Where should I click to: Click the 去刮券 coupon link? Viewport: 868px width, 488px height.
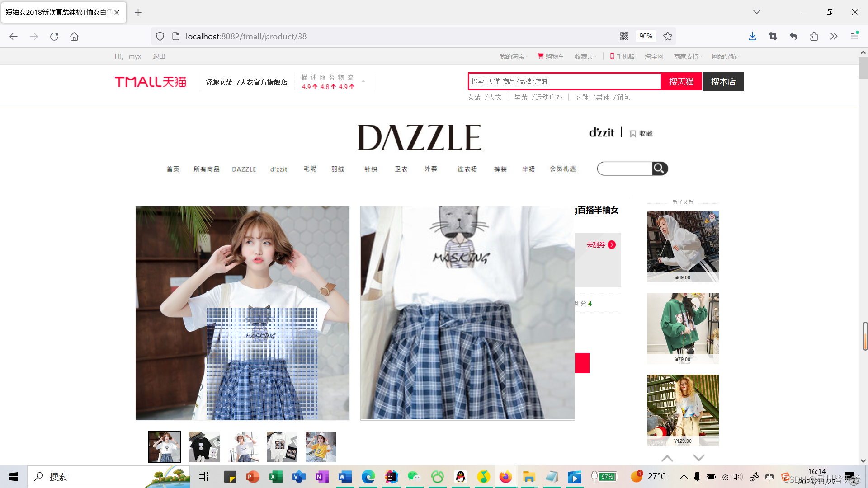click(601, 244)
